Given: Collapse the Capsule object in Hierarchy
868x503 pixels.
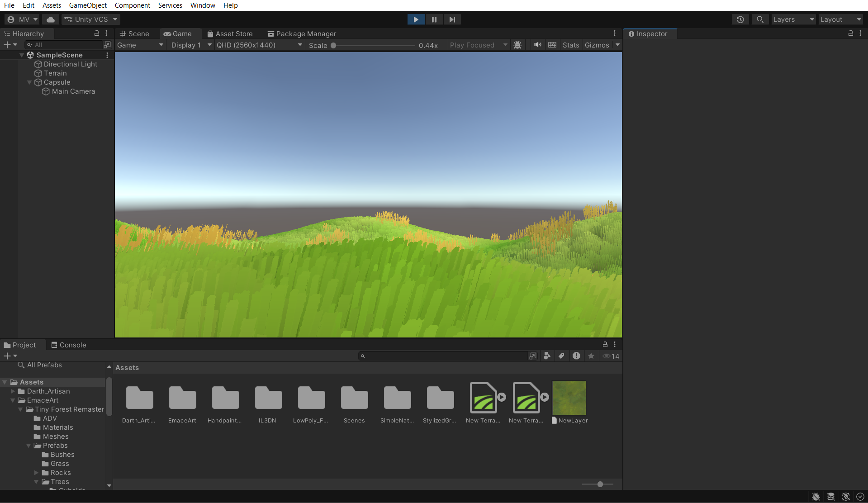Looking at the screenshot, I should coord(29,82).
